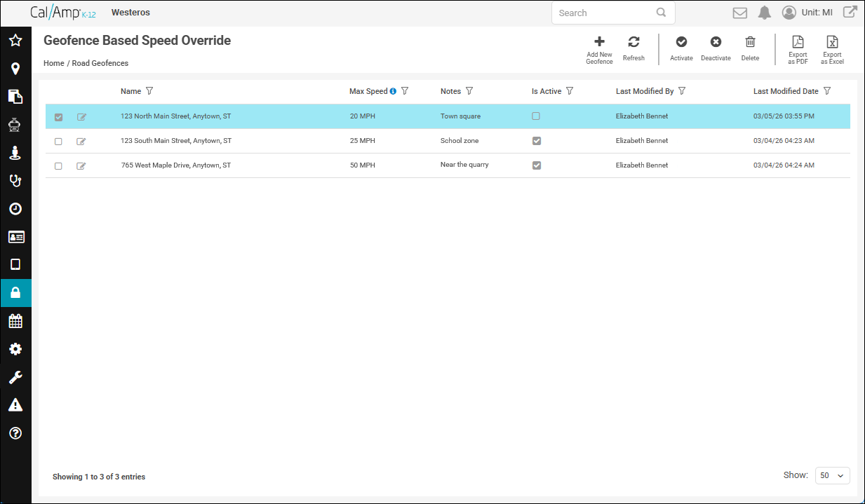Open the bus vehicles sidebar icon

pos(15,125)
